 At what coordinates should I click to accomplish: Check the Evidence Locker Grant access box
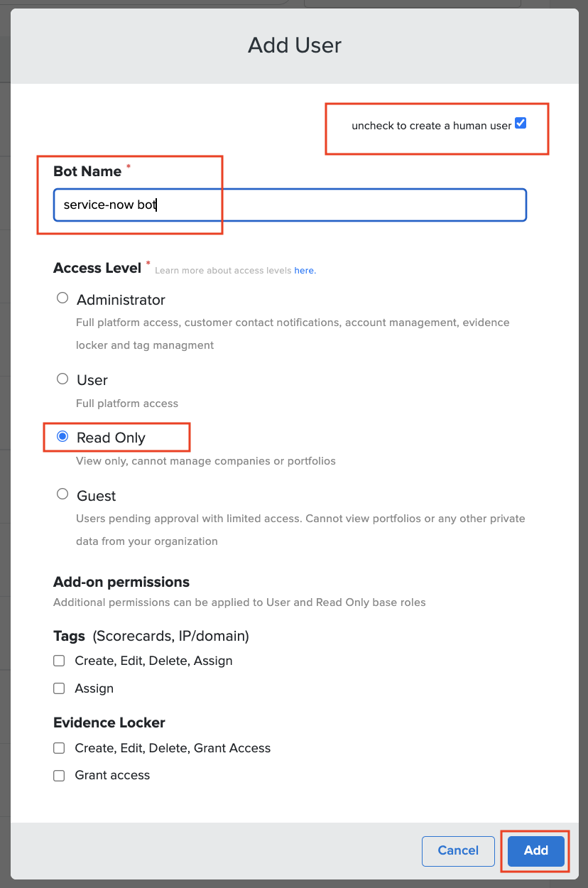(59, 775)
